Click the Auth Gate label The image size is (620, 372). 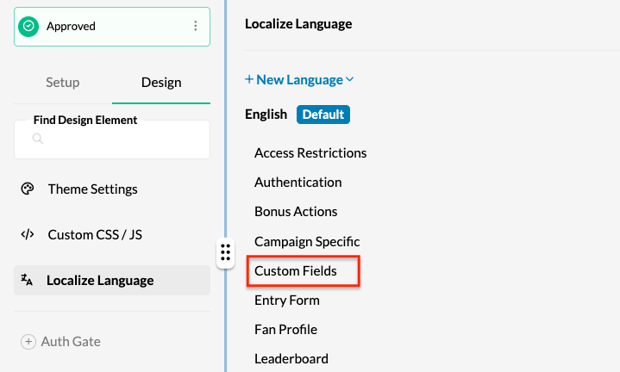71,342
